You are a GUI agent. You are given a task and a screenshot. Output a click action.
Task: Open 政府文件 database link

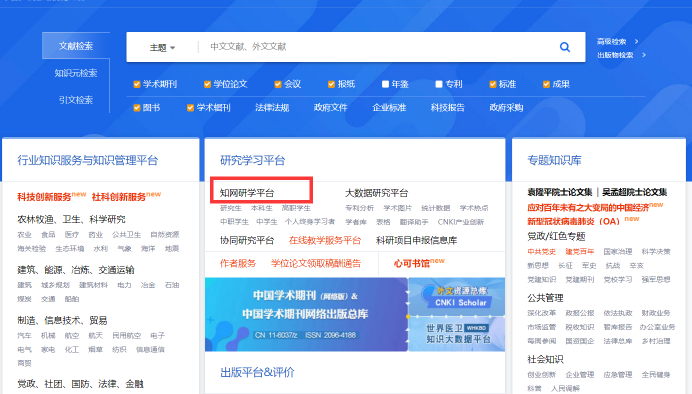331,108
